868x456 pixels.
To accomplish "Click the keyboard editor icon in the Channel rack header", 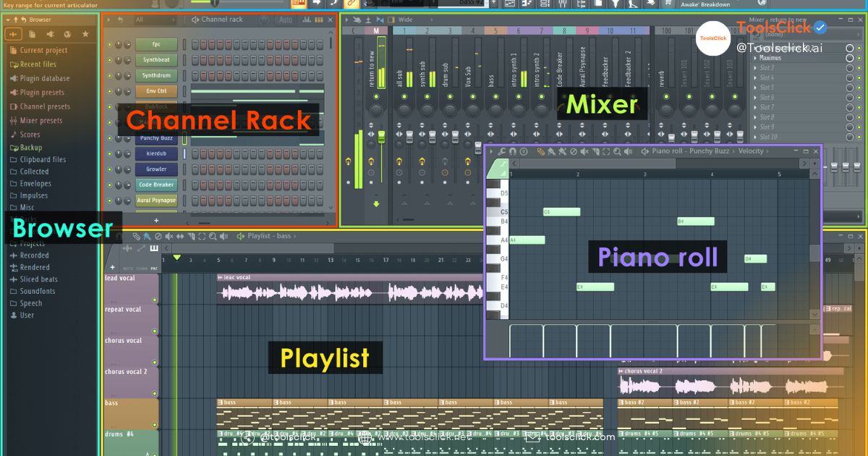I will tap(318, 20).
